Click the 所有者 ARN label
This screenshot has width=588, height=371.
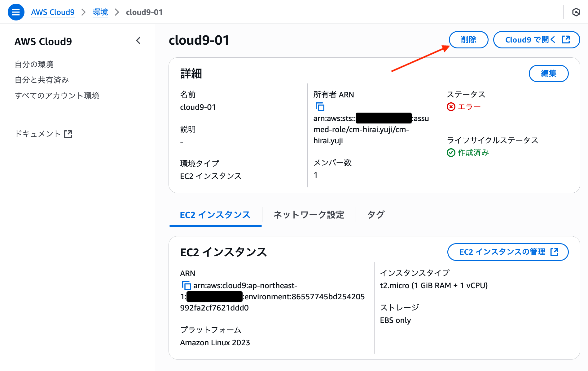[x=333, y=95]
